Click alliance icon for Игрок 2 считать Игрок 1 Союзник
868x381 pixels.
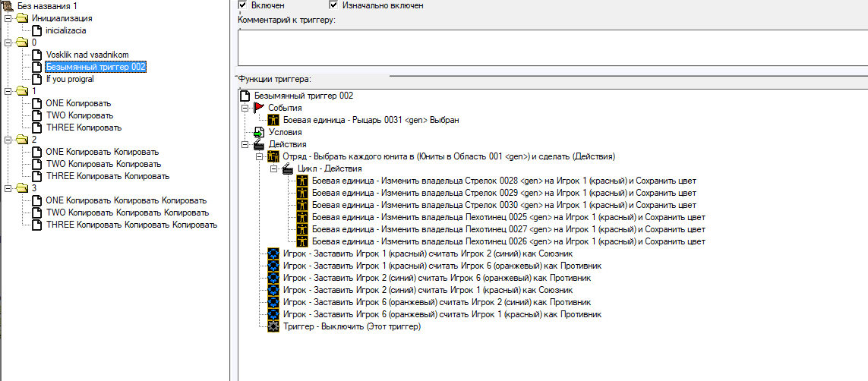[273, 291]
